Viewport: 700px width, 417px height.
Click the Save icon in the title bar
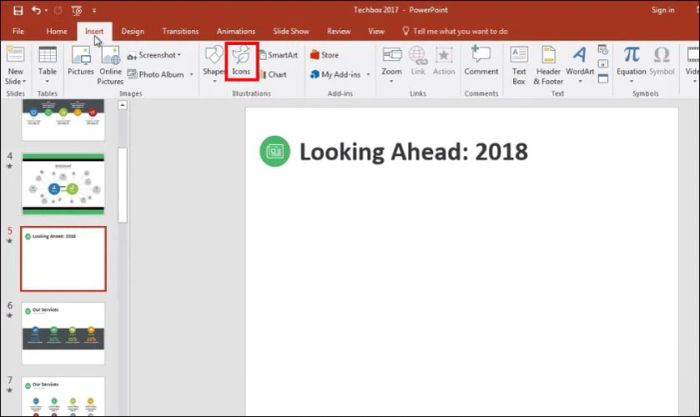coord(18,10)
